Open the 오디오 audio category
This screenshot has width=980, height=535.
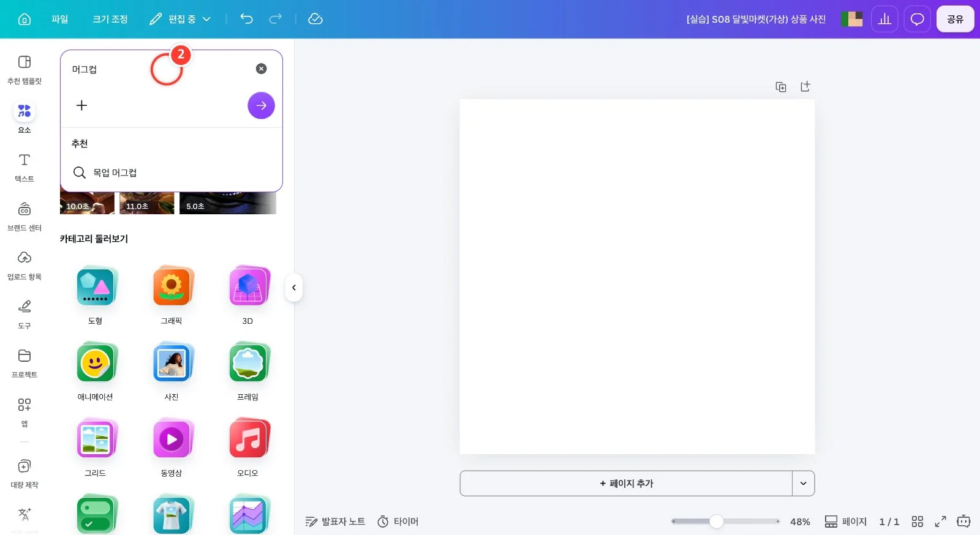pos(247,447)
